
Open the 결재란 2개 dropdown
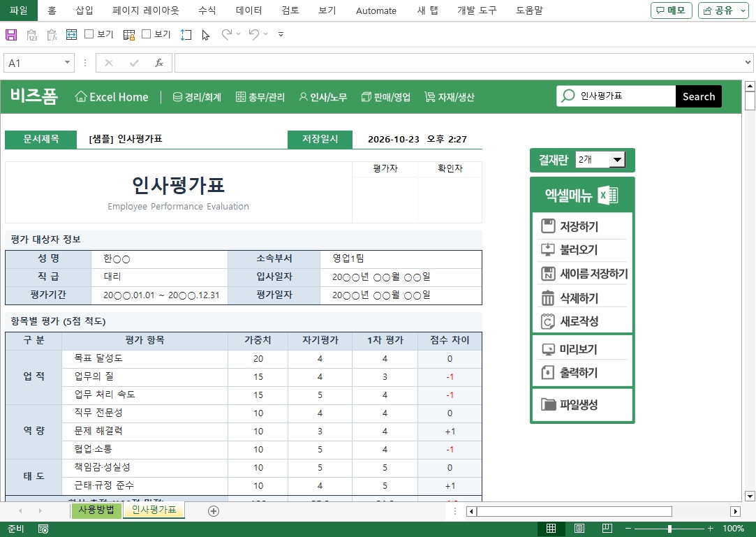(617, 160)
